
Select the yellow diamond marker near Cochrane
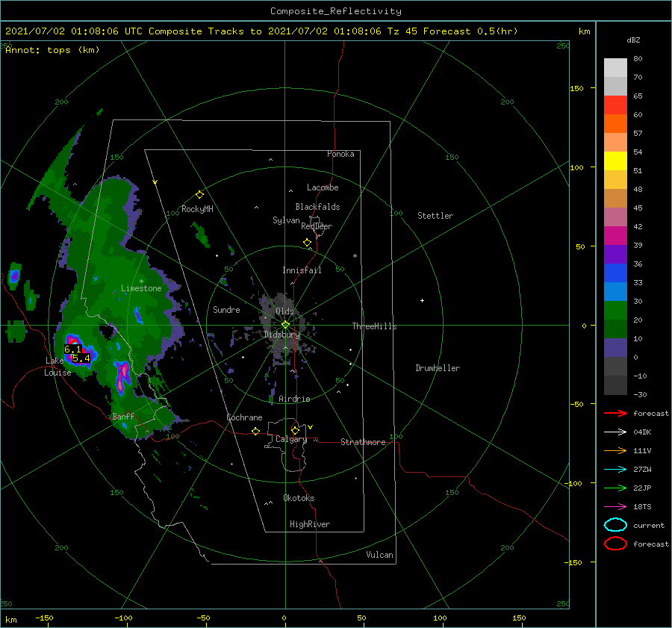coord(256,432)
